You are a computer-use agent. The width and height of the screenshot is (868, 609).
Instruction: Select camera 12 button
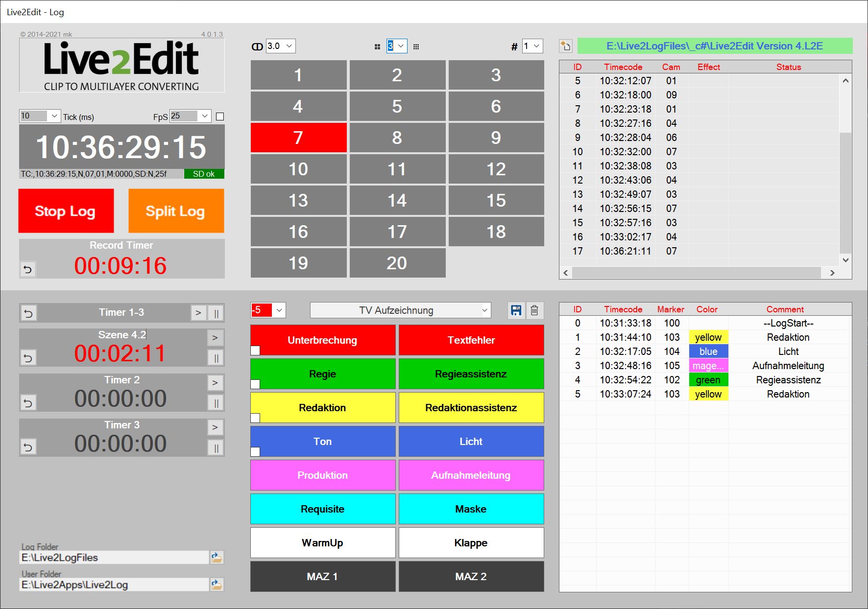pos(496,169)
